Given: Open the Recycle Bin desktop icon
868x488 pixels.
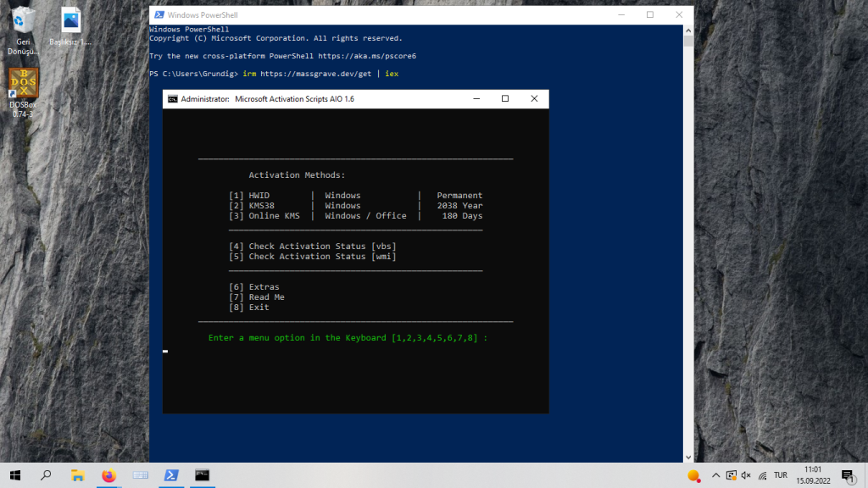Looking at the screenshot, I should pyautogui.click(x=23, y=30).
